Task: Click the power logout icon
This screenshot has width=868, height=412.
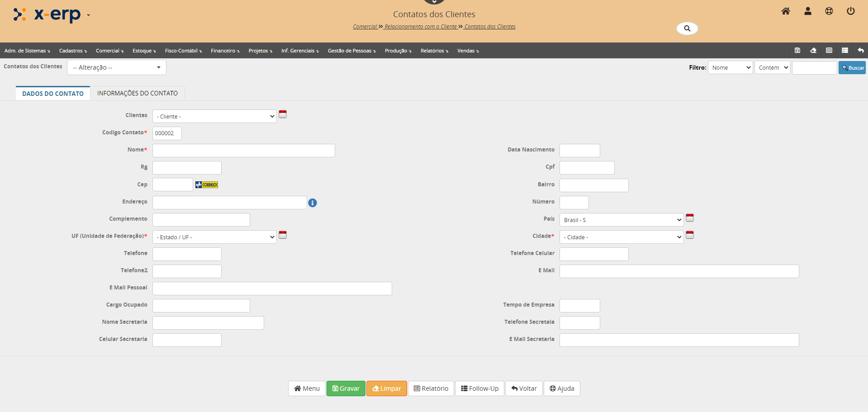Action: 851,11
